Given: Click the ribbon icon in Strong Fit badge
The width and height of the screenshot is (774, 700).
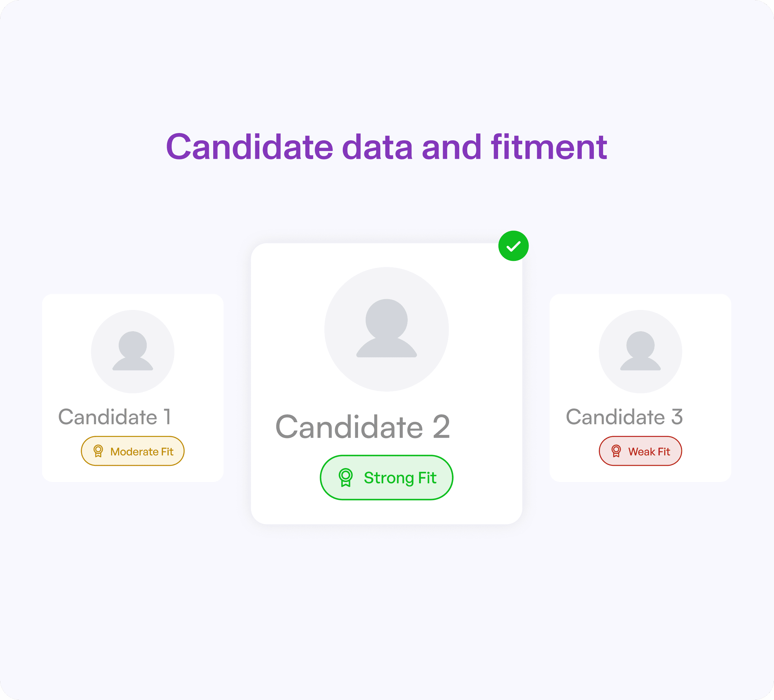Looking at the screenshot, I should pos(346,477).
